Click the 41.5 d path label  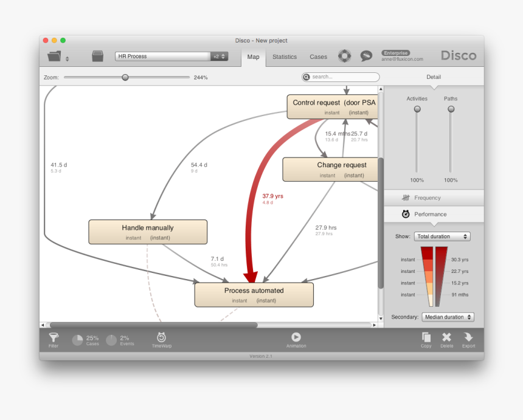59,165
